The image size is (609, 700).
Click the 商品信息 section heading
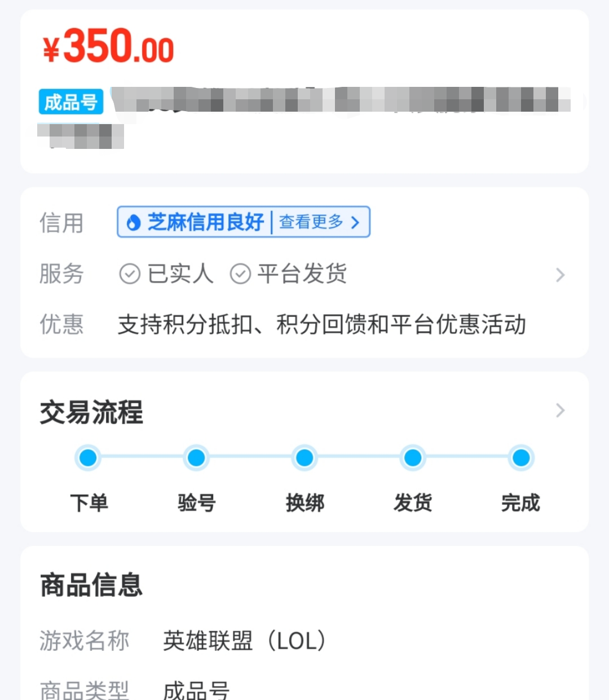91,584
